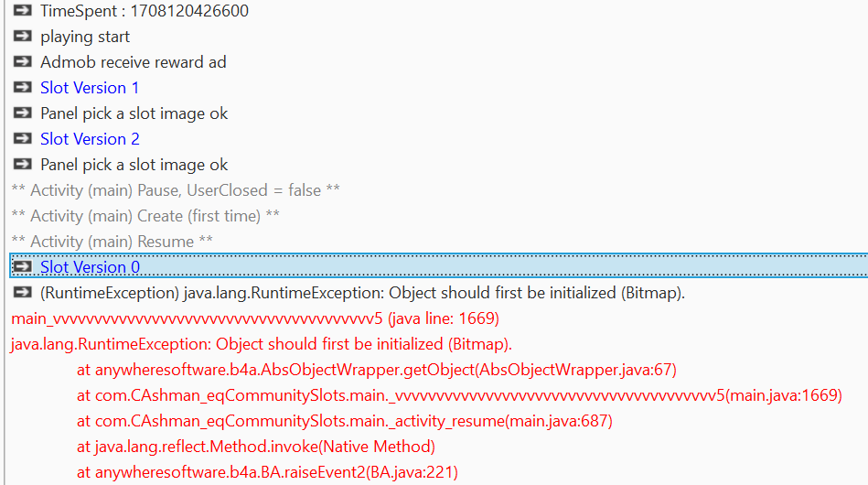Click the arrow icon before Slot Version 2
The image size is (868, 485).
tap(23, 139)
